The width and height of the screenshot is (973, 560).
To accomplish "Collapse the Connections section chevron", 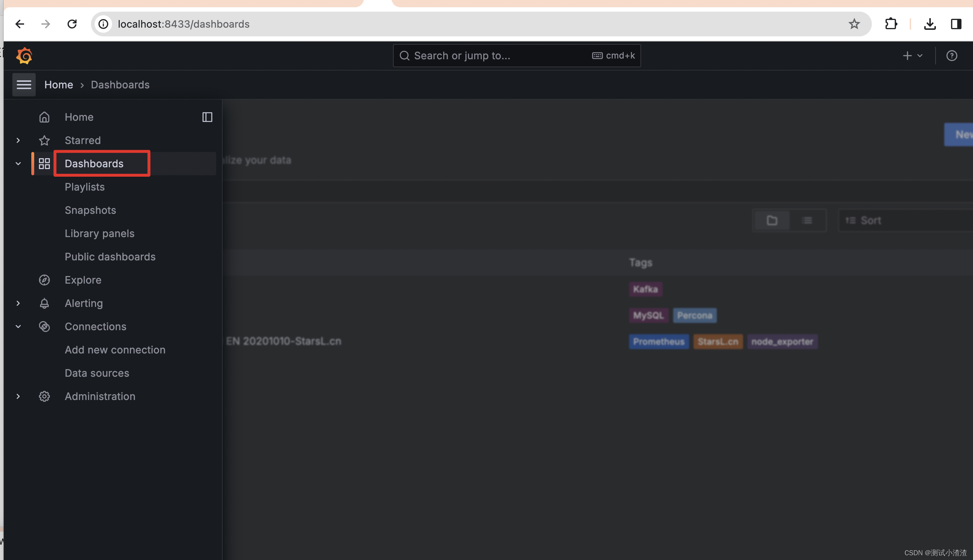I will pyautogui.click(x=18, y=327).
